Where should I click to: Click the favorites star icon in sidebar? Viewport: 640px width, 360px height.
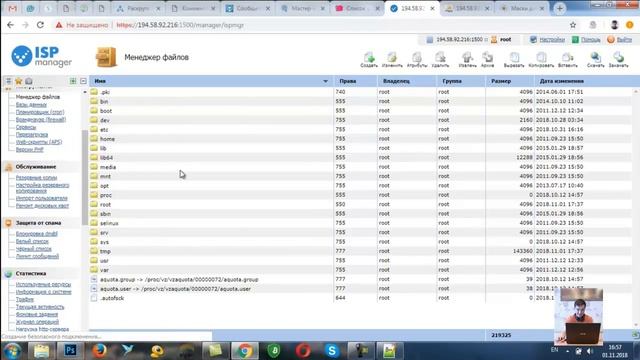click(x=18, y=81)
